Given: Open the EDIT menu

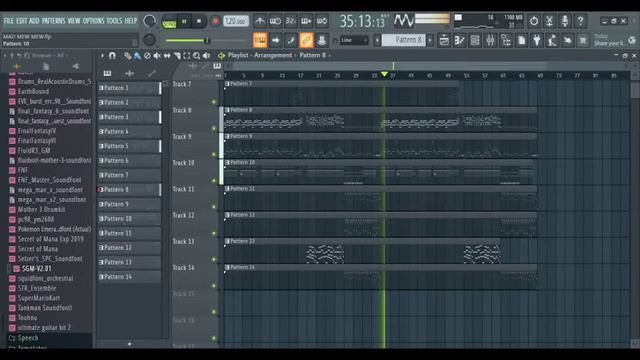Looking at the screenshot, I should [x=22, y=21].
